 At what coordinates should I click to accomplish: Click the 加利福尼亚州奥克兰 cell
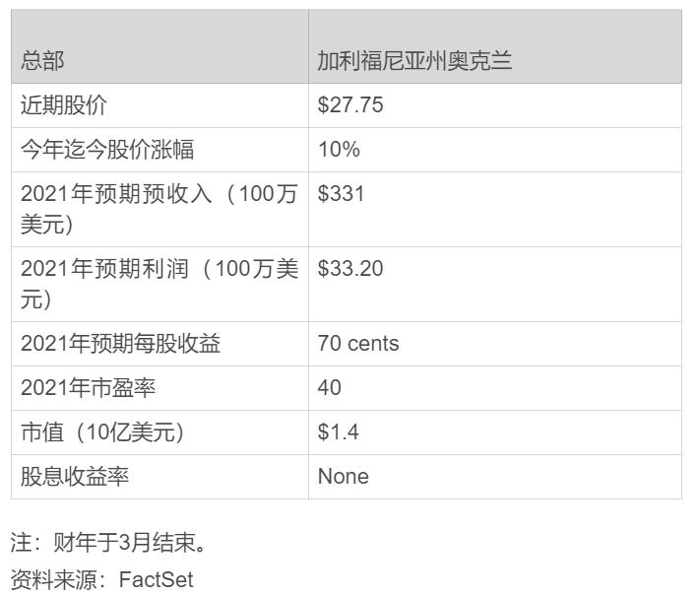click(x=414, y=61)
